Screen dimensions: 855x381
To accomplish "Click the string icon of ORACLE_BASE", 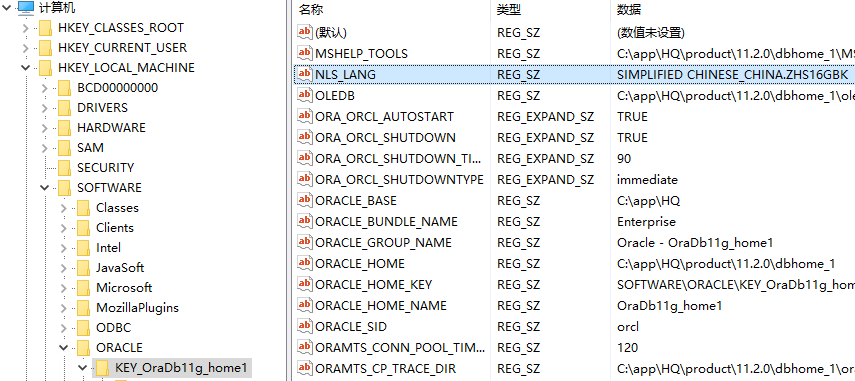I will click(305, 200).
